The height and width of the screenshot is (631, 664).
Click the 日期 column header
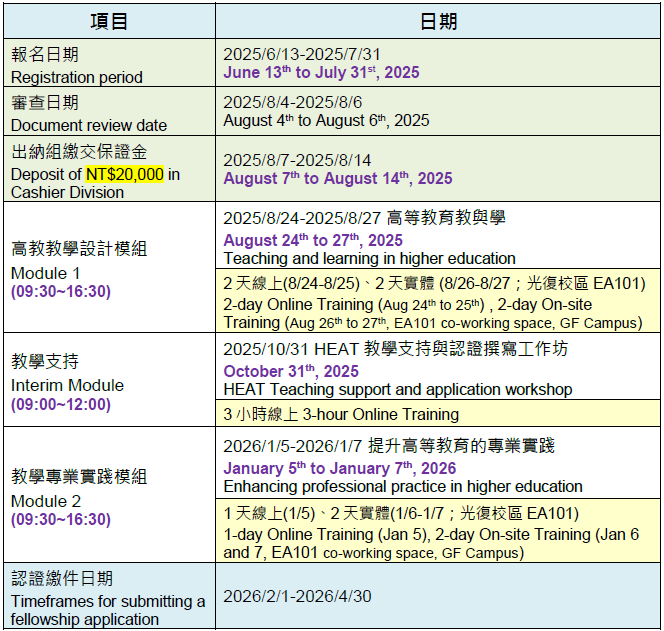[437, 20]
